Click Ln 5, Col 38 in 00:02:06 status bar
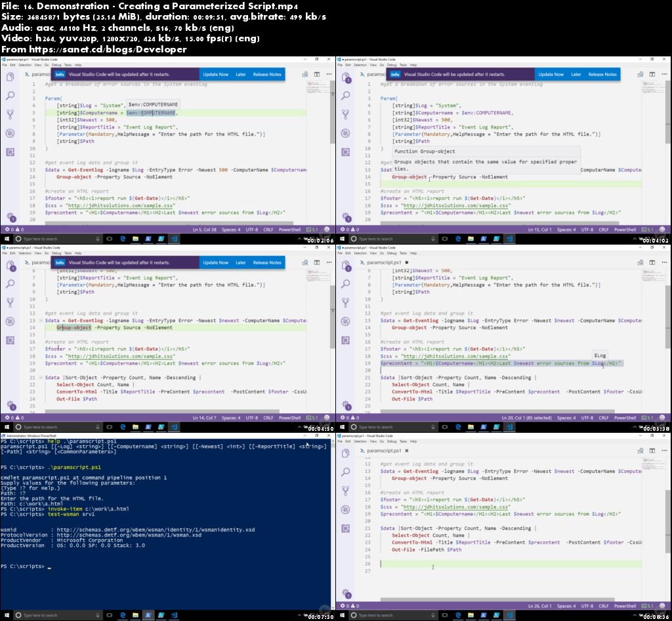Image resolution: width=672 pixels, height=621 pixels. click(205, 230)
